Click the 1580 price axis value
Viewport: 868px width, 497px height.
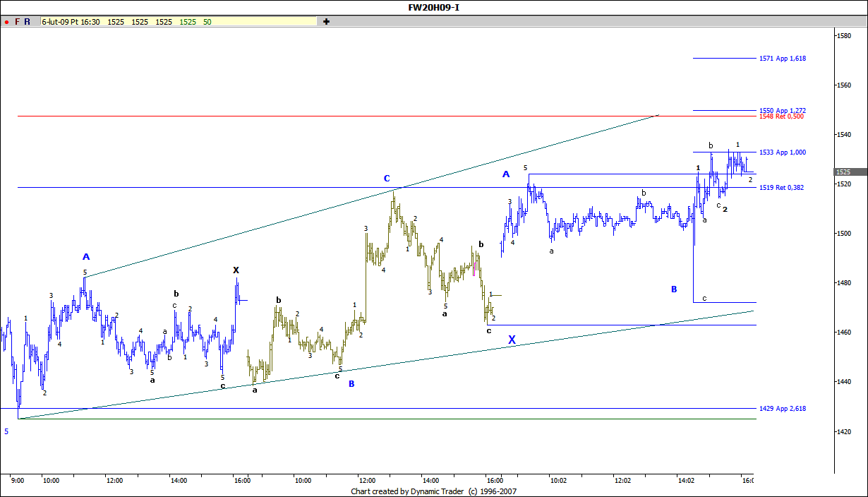[845, 35]
